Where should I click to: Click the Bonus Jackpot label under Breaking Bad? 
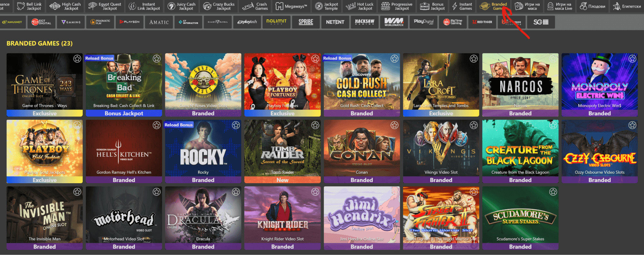click(x=124, y=113)
